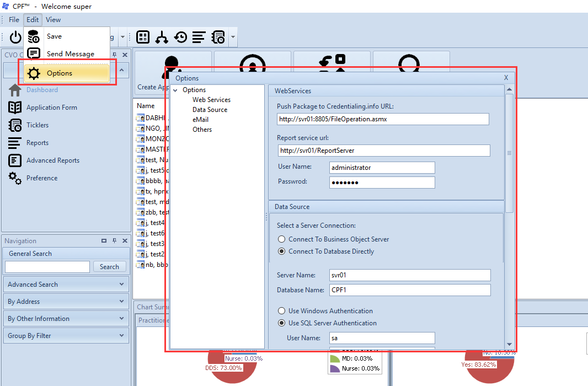Open the File menu
The image size is (588, 386).
pos(14,19)
